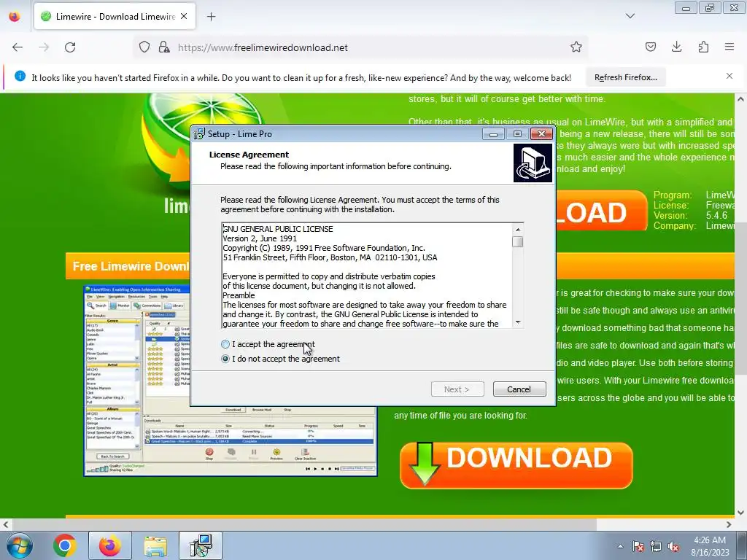Click Cancel in the Lime Pro setup

(x=519, y=389)
